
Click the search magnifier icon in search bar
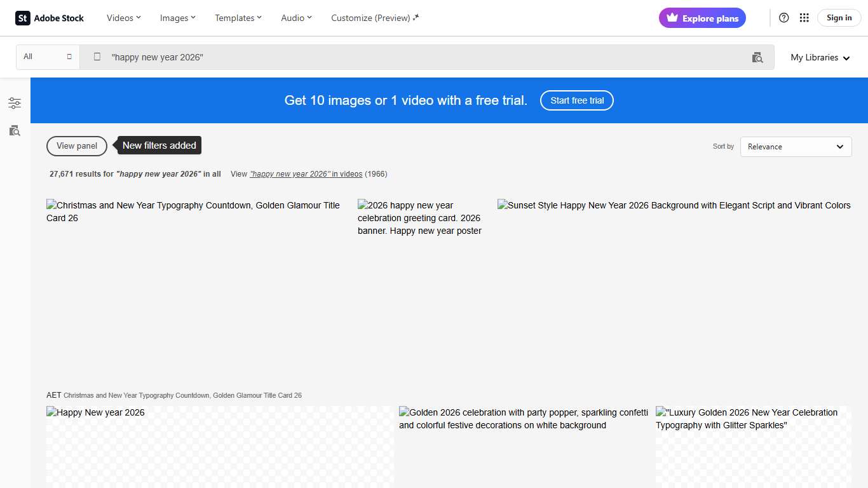pyautogui.click(x=97, y=57)
